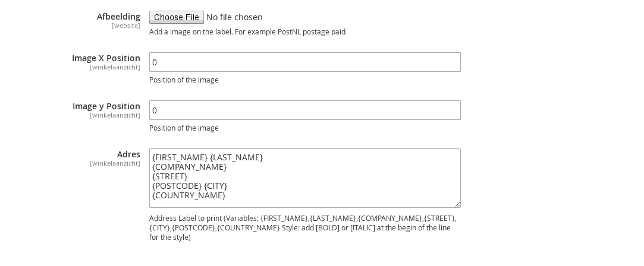Click the Afbeelding field label

click(118, 17)
